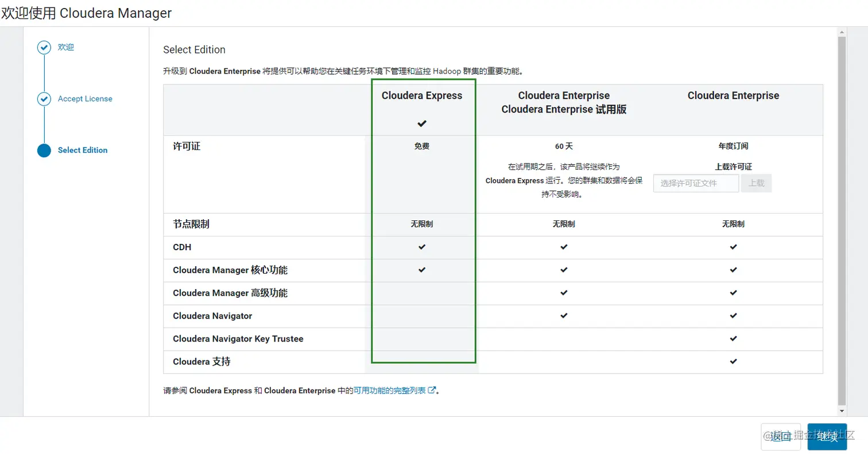Click 高级功能 checkmark in Enterprise trial column
The height and width of the screenshot is (454, 868).
coord(564,293)
